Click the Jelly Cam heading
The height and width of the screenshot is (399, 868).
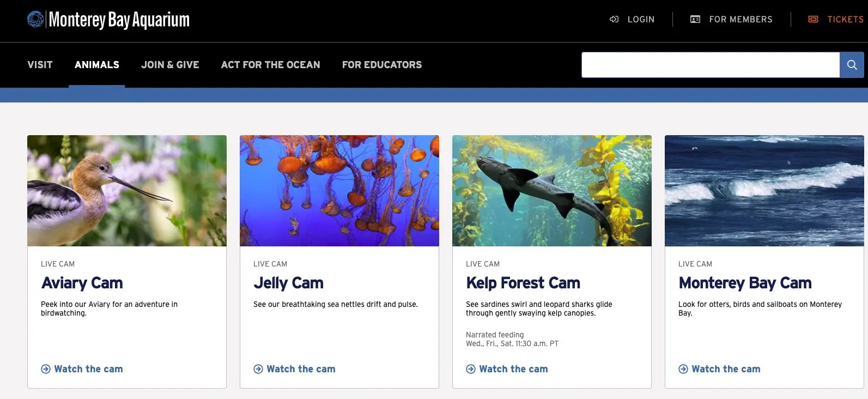coord(289,283)
